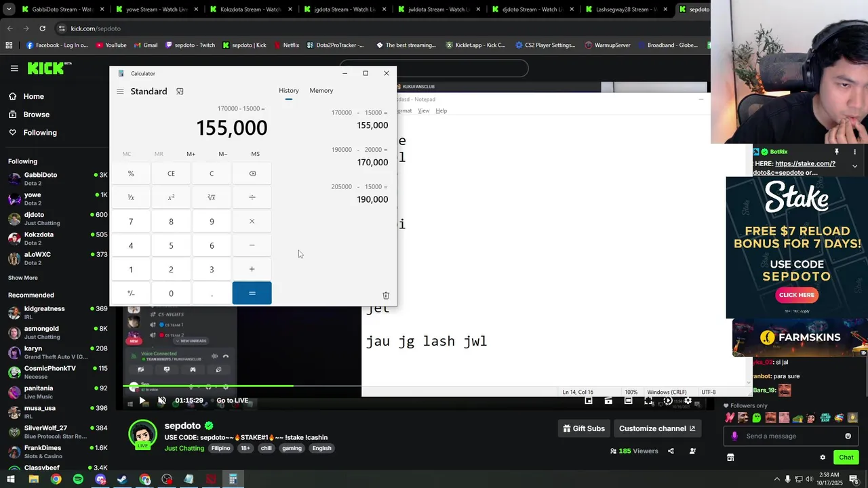The width and height of the screenshot is (868, 488).
Task: Click the MS memory store button
Action: [x=255, y=154]
